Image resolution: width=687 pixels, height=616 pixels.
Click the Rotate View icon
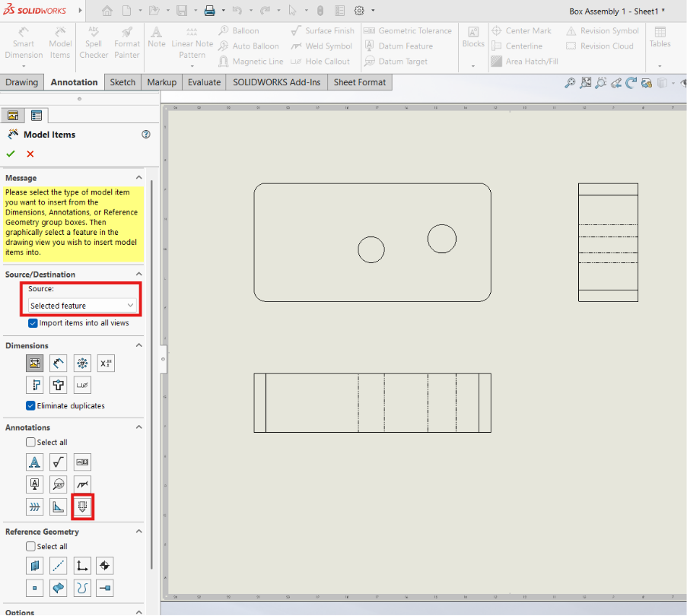[x=631, y=83]
